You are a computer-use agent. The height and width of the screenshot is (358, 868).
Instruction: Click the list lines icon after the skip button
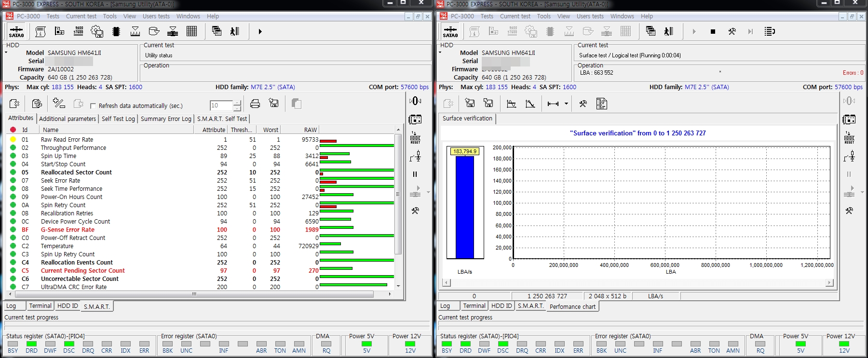tap(770, 32)
